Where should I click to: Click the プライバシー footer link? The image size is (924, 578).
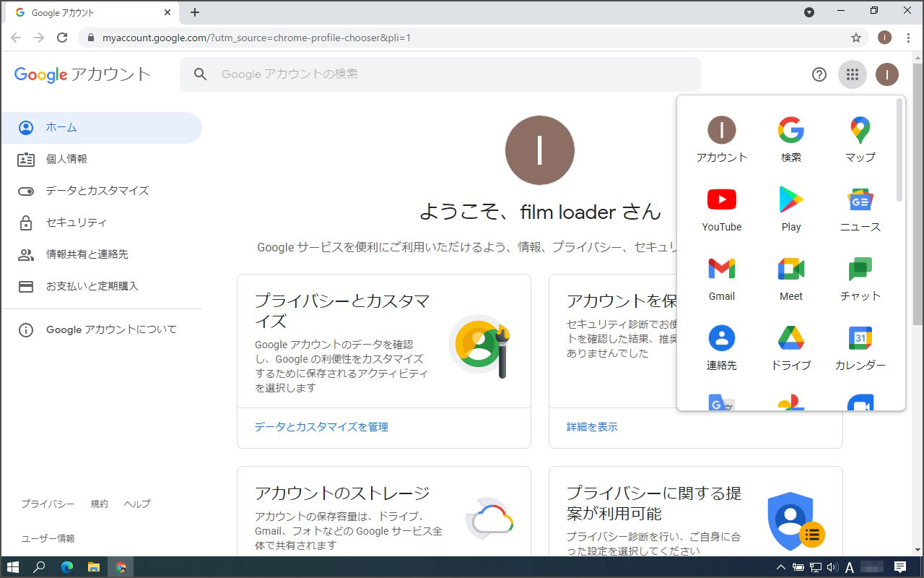[x=48, y=504]
